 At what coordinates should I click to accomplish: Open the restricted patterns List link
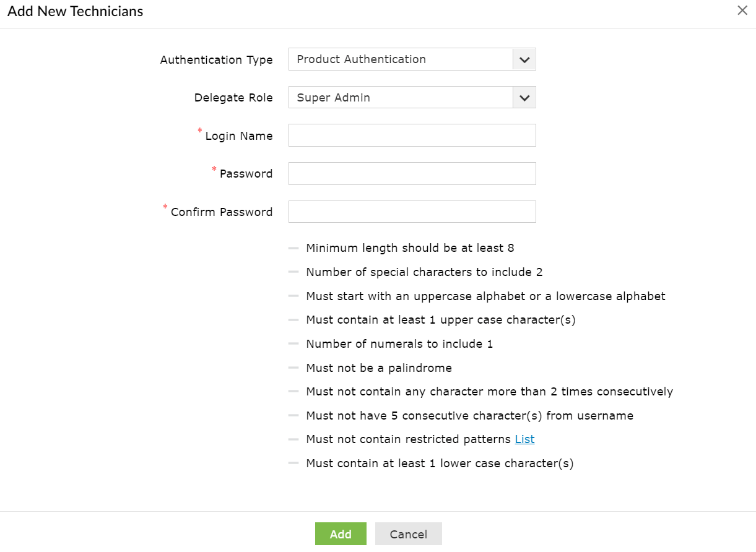524,439
